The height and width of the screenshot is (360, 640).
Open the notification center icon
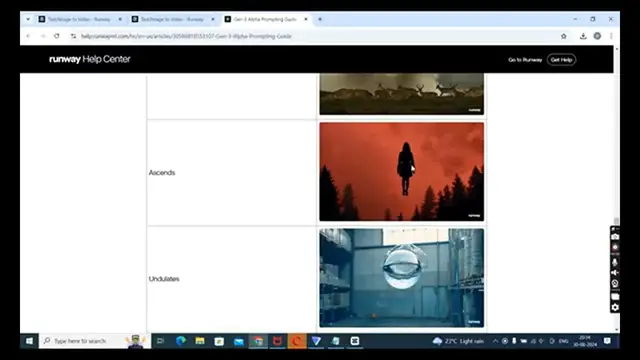point(607,341)
